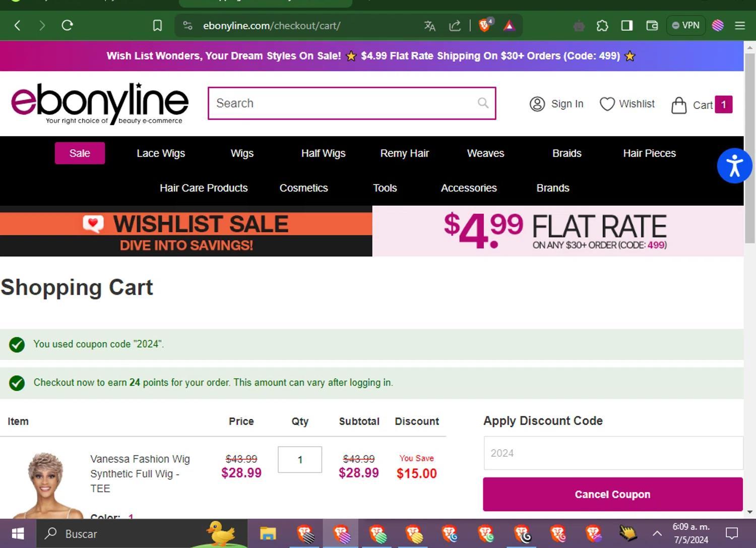Click the quantity box showing 1
The image size is (756, 548).
300,460
